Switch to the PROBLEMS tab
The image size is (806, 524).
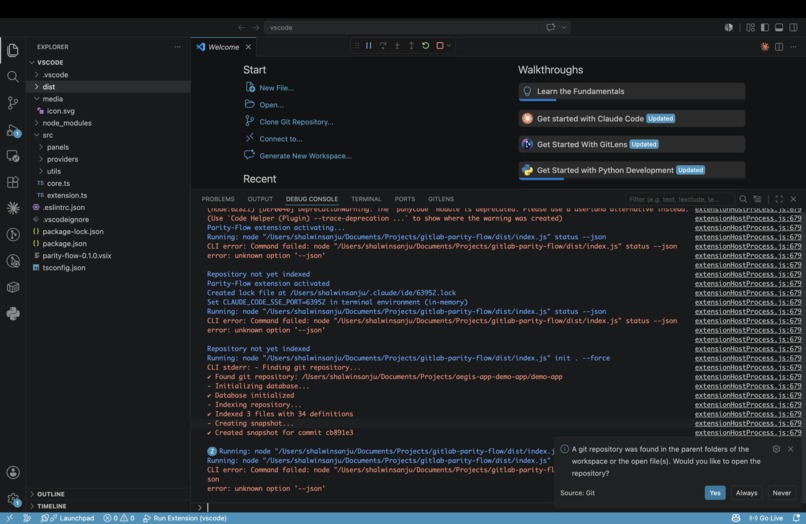click(x=218, y=199)
